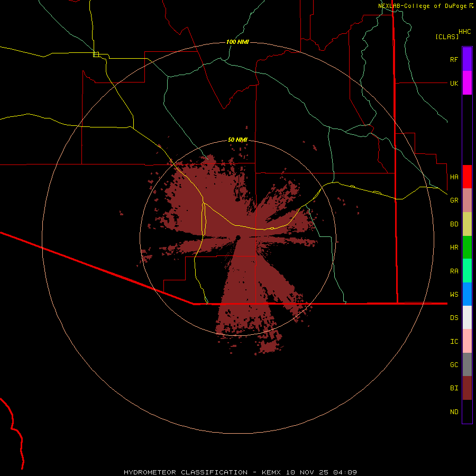Click the DS legend label
476x476 pixels.
coord(454,318)
